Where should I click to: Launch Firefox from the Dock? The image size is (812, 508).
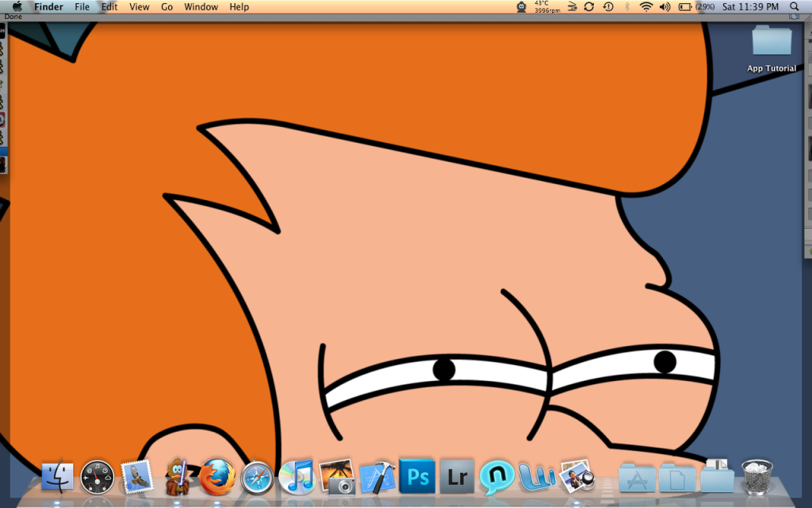tap(217, 476)
